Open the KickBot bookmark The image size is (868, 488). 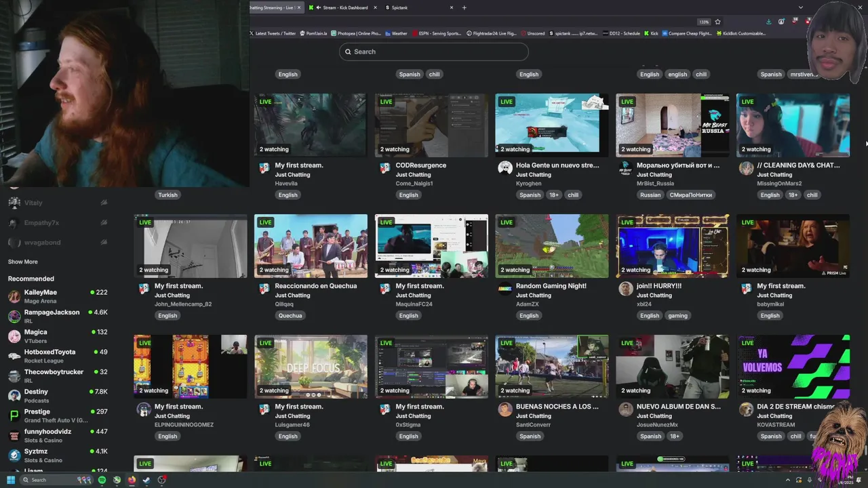pyautogui.click(x=741, y=33)
